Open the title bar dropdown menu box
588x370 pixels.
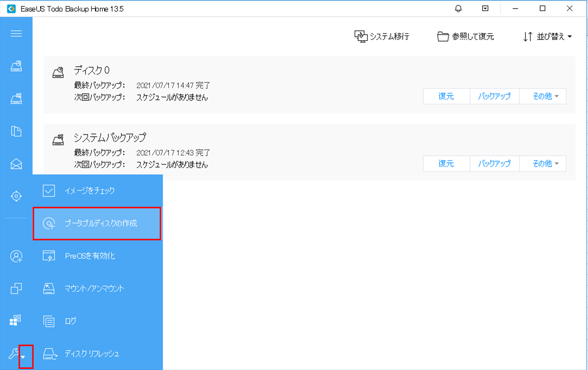click(485, 9)
